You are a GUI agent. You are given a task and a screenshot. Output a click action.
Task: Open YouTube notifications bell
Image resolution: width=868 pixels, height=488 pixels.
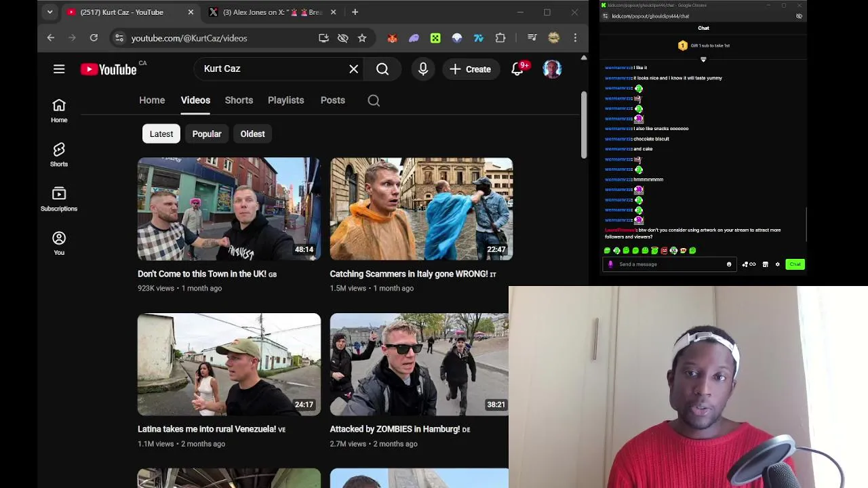[517, 69]
